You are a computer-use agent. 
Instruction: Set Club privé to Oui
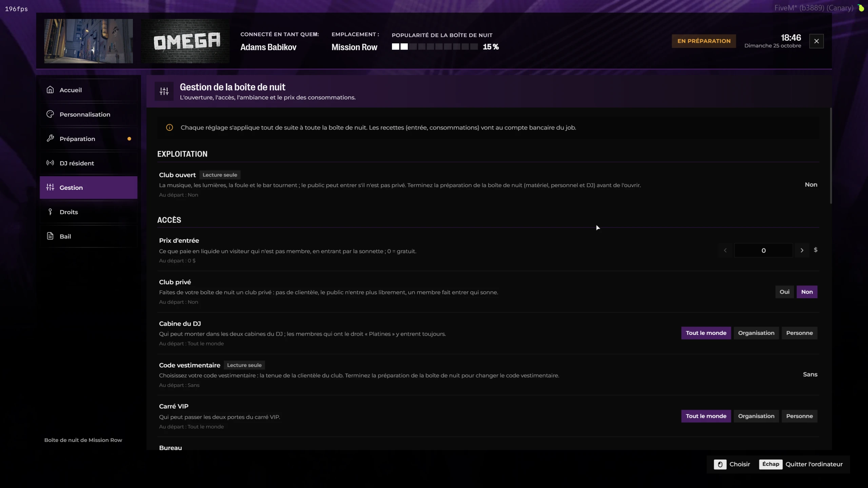[x=784, y=292]
